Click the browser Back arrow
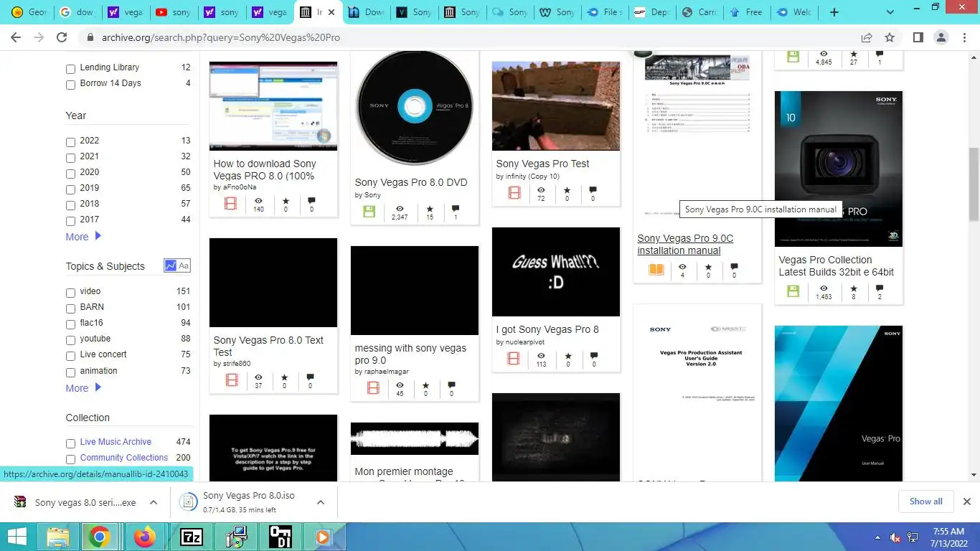980x551 pixels. pyautogui.click(x=16, y=37)
